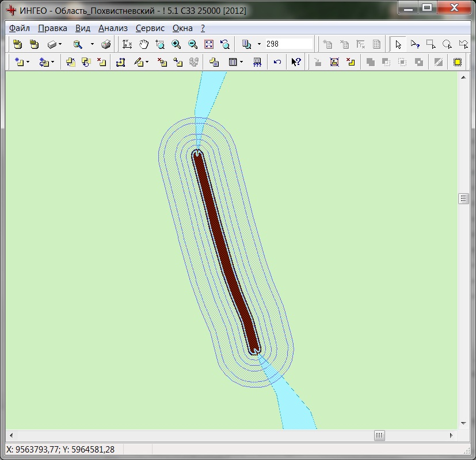Select the pointer with question mark tool
The width and height of the screenshot is (476, 460).
(415, 44)
